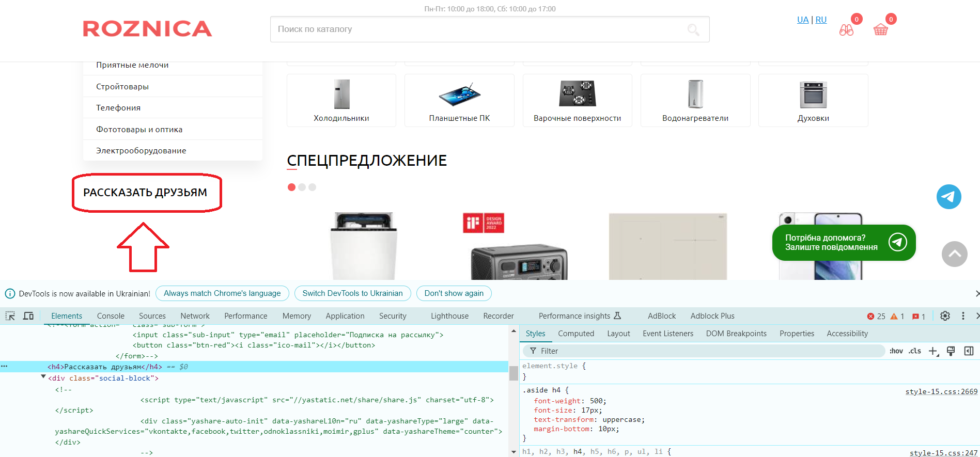The image size is (980, 457).
Task: Switch site language to UA
Action: (x=802, y=20)
